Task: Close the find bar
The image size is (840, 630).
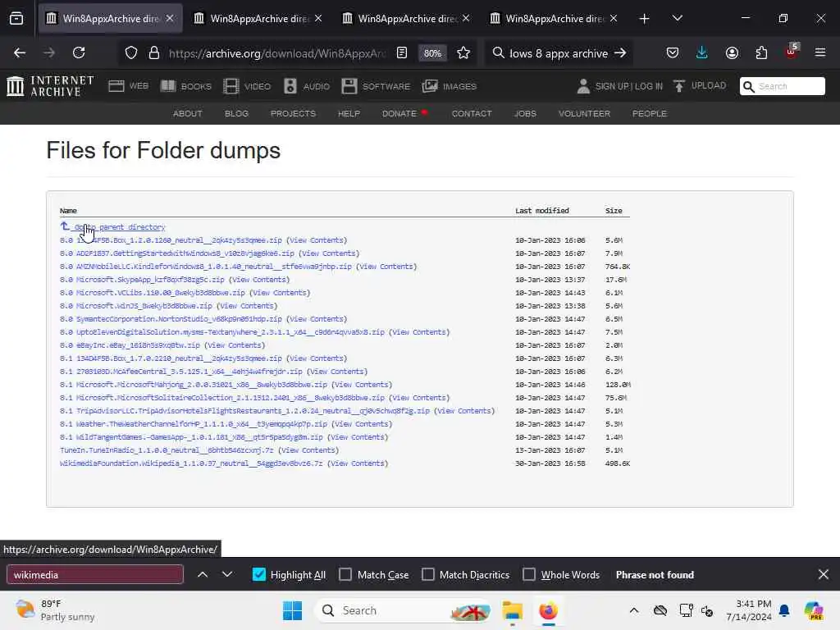Action: tap(824, 575)
